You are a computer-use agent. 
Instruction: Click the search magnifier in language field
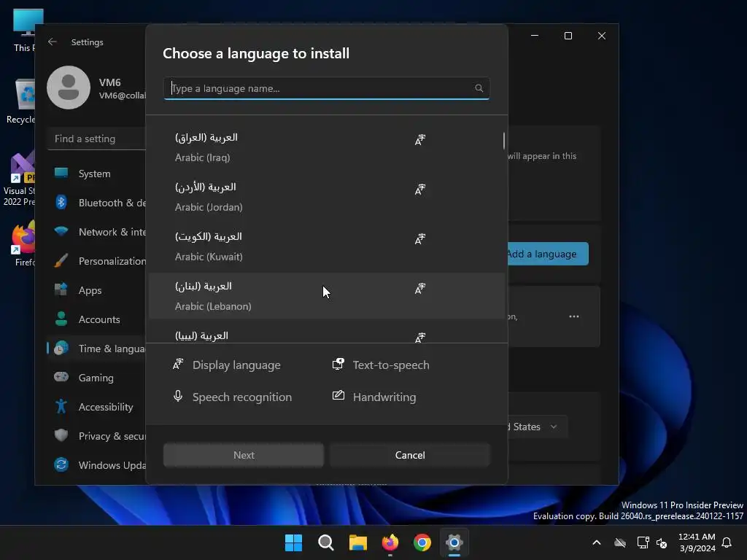tap(479, 88)
